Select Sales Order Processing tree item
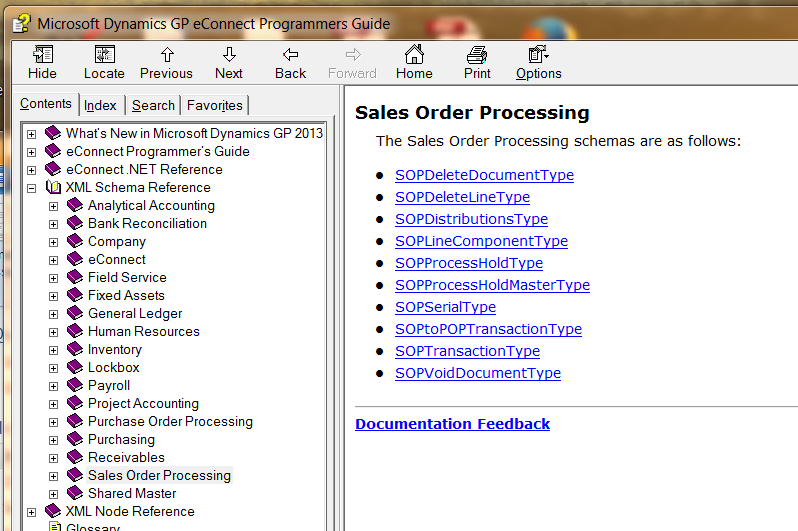The image size is (798, 531). click(x=159, y=475)
